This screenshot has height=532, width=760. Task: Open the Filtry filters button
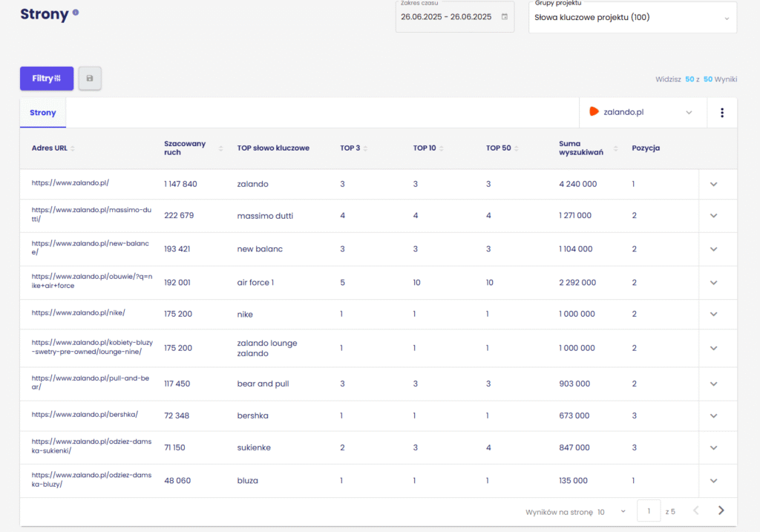tap(47, 79)
